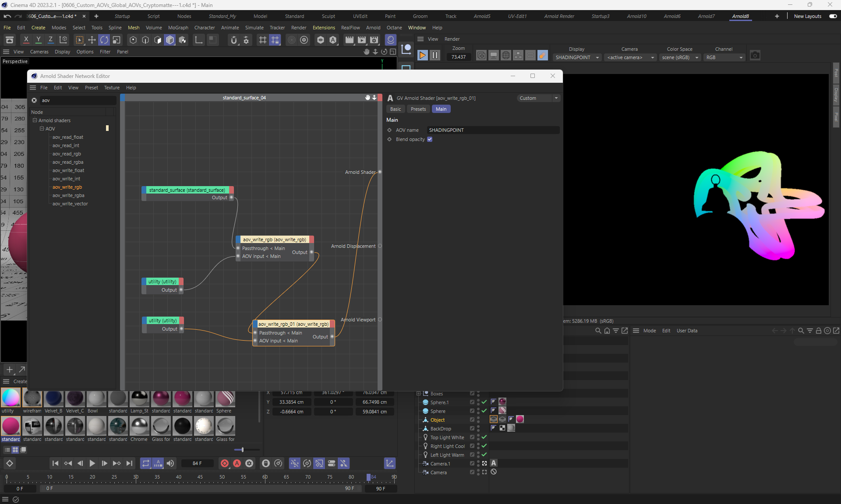Pause the Arnold IPR render
This screenshot has width=841, height=504.
435,55
